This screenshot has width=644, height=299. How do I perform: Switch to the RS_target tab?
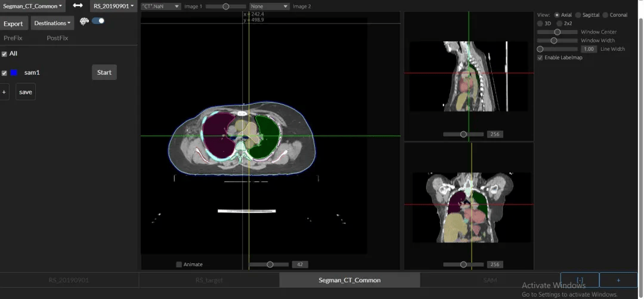tap(209, 280)
